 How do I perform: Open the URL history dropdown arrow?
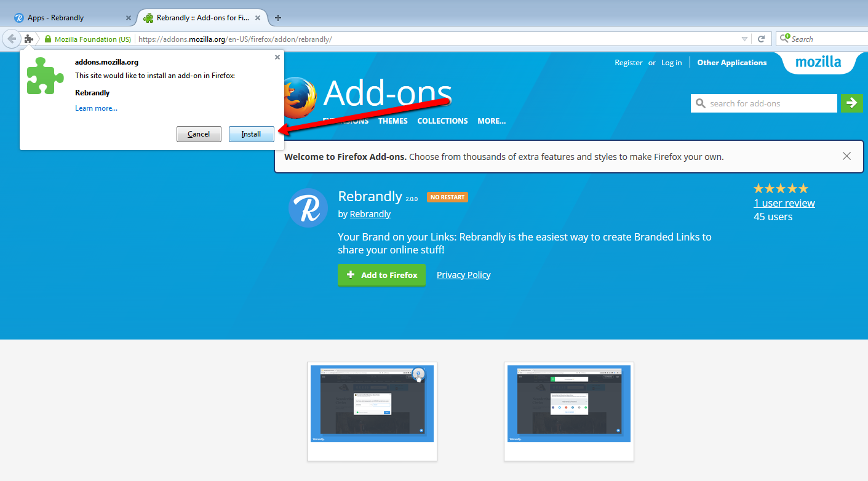tap(744, 39)
